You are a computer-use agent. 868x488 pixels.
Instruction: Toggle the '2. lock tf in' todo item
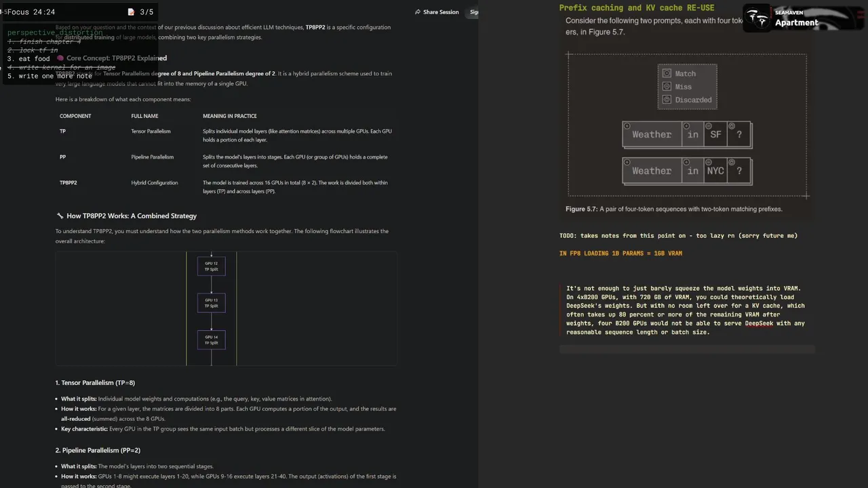click(33, 50)
